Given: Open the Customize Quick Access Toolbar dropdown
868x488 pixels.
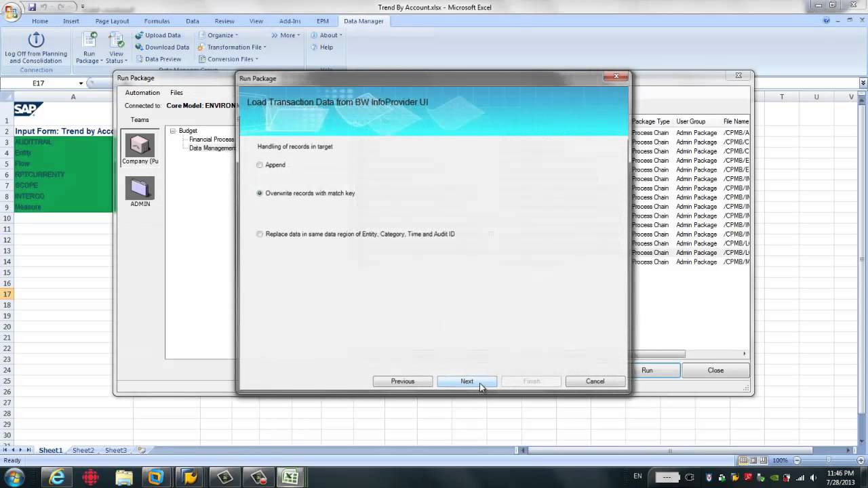Looking at the screenshot, I should point(83,7).
